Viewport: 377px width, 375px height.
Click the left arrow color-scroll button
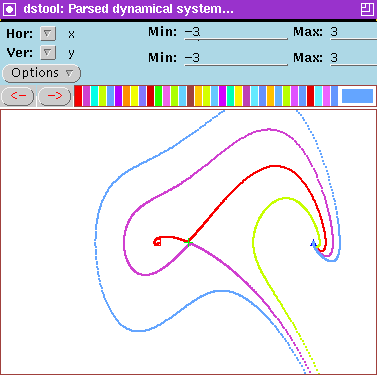(x=18, y=96)
